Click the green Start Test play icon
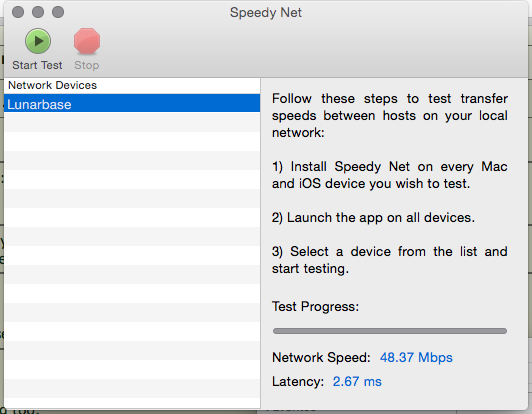 38,41
